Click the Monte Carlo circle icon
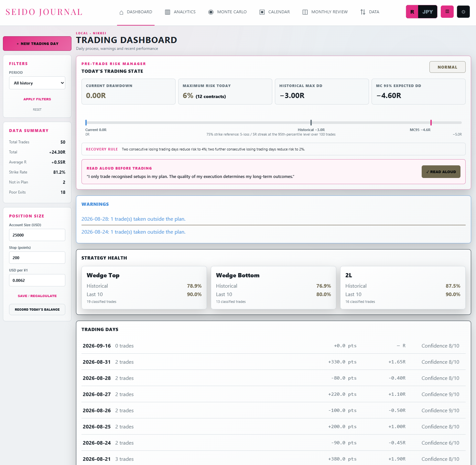The height and width of the screenshot is (465, 476). [211, 12]
